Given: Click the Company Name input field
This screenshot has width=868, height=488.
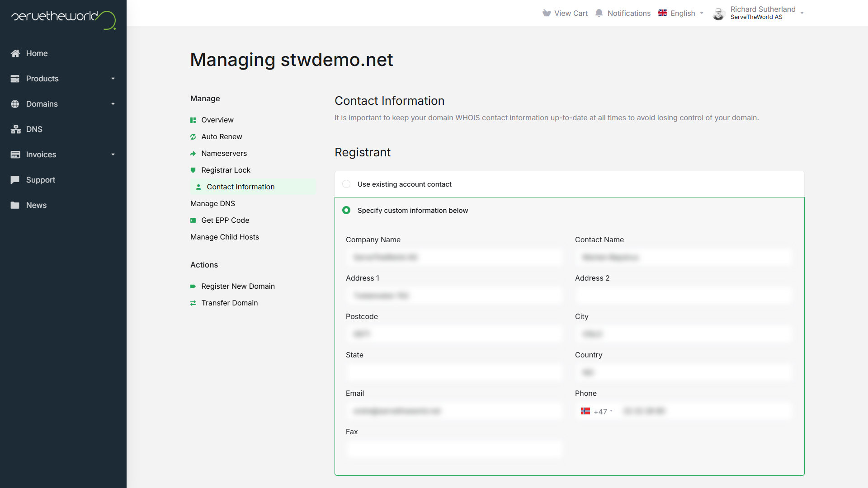Looking at the screenshot, I should (x=455, y=258).
